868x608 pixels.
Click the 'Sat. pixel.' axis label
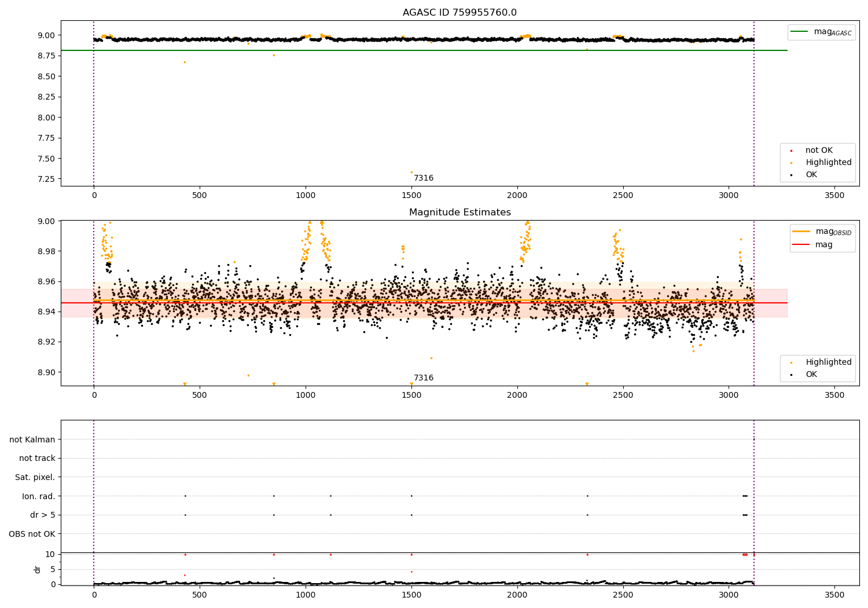pos(35,477)
